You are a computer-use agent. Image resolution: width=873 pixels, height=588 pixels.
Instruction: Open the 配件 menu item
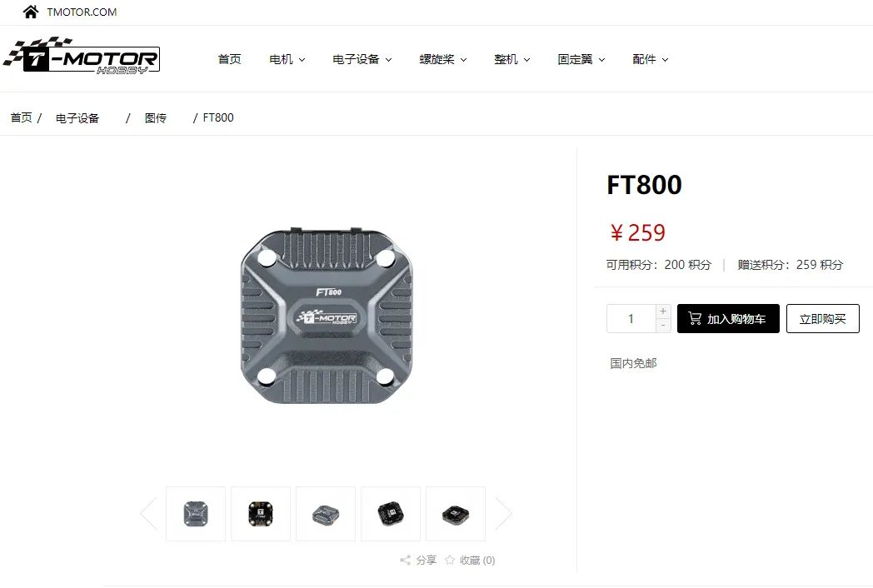651,59
